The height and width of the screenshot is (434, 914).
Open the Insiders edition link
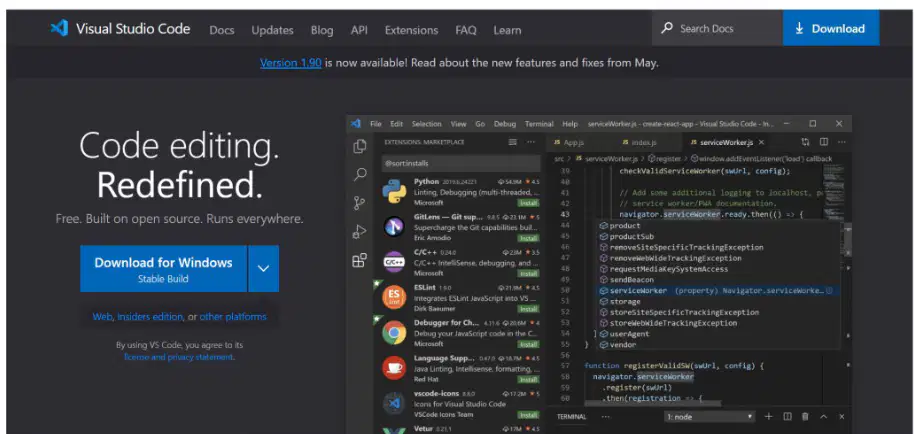[x=150, y=317]
